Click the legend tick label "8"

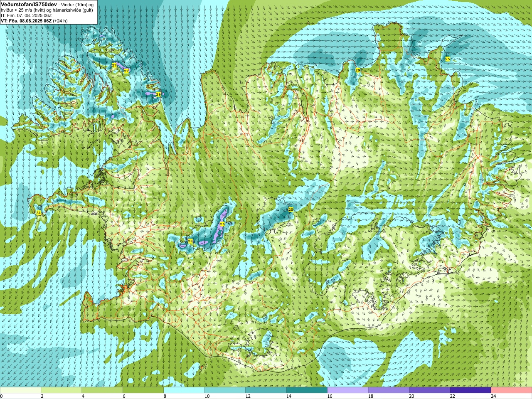(165, 396)
